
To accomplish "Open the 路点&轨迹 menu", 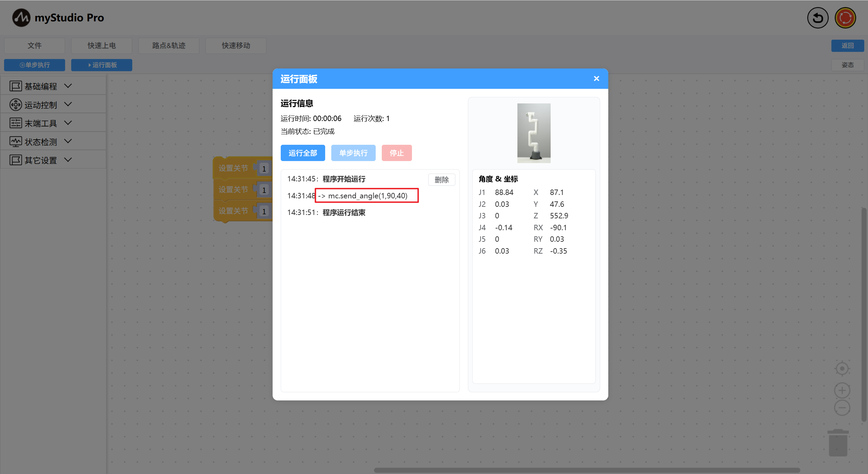I will point(169,45).
